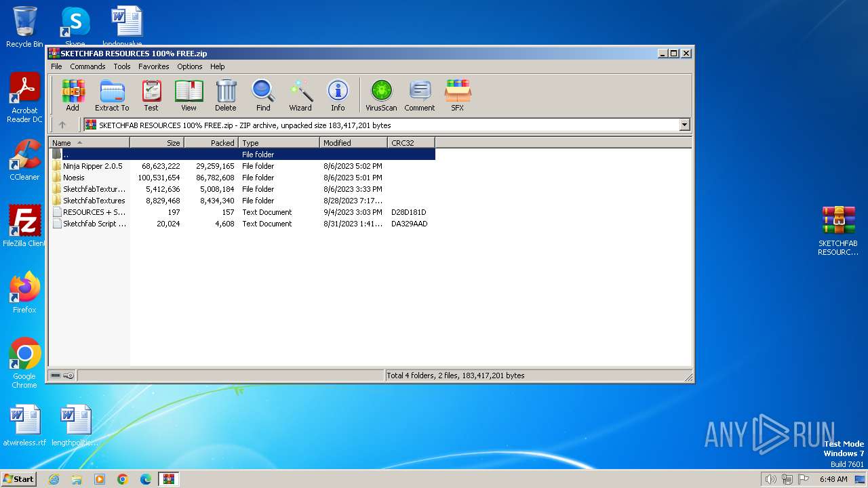Screen dimensions: 868x488
Task: Click the WinRAR taskbar button
Action: pyautogui.click(x=168, y=479)
